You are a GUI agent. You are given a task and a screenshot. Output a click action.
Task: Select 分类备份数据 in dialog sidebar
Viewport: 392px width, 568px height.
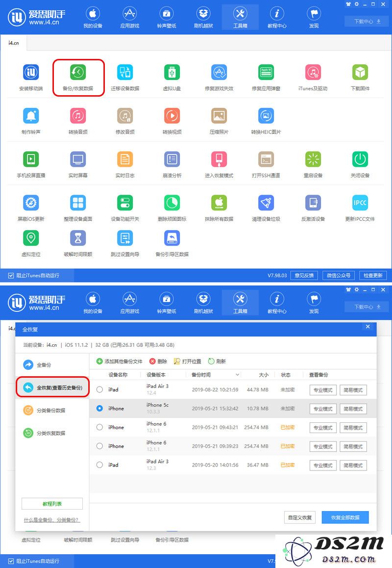[45, 411]
